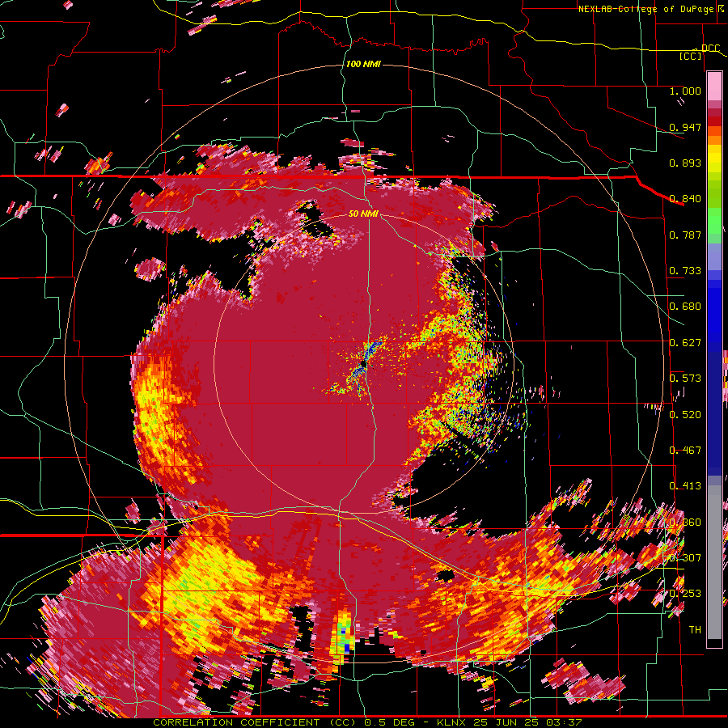Image resolution: width=728 pixels, height=728 pixels.
Task: Select the 0.573 scale value
Action: pyautogui.click(x=685, y=379)
